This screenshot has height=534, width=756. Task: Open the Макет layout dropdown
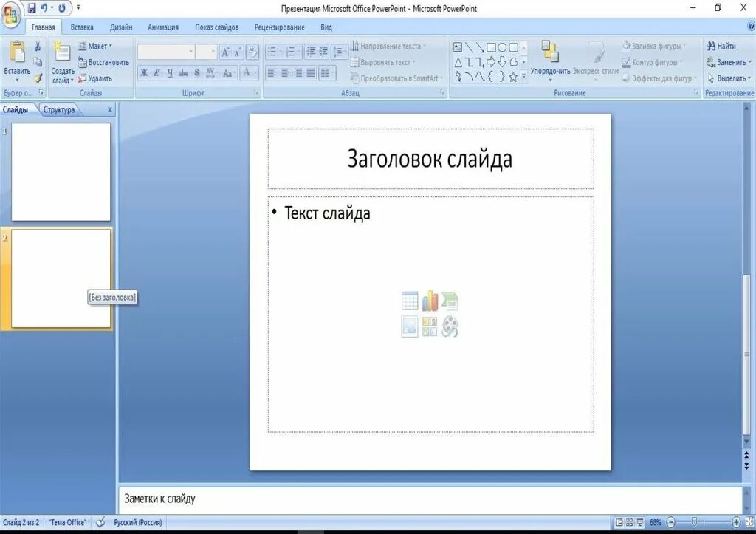(x=95, y=47)
